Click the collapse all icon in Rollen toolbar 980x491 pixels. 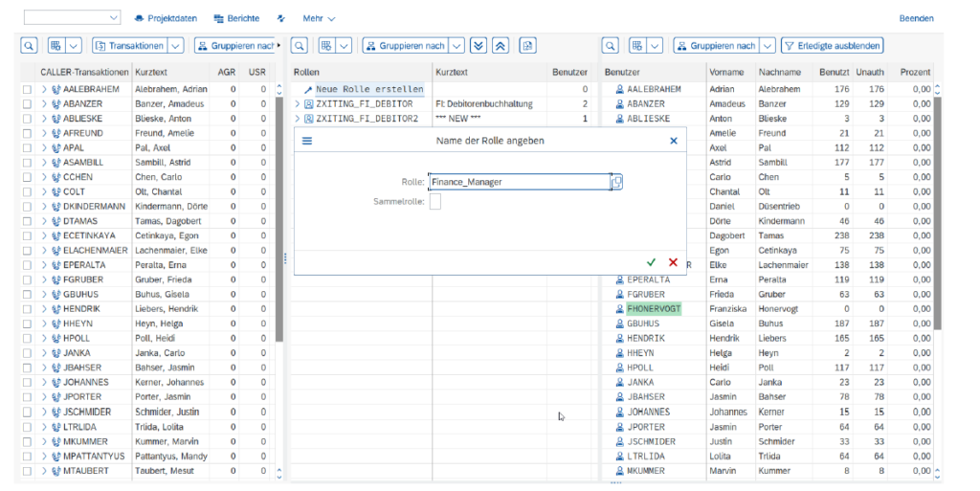[x=501, y=45]
